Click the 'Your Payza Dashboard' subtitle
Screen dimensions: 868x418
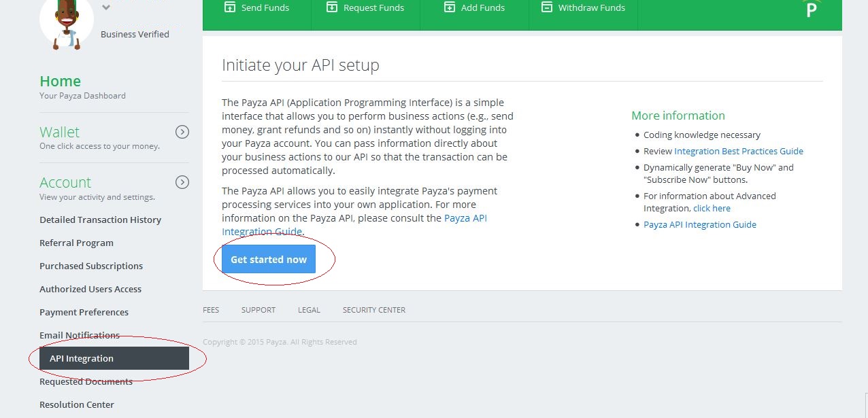click(82, 96)
